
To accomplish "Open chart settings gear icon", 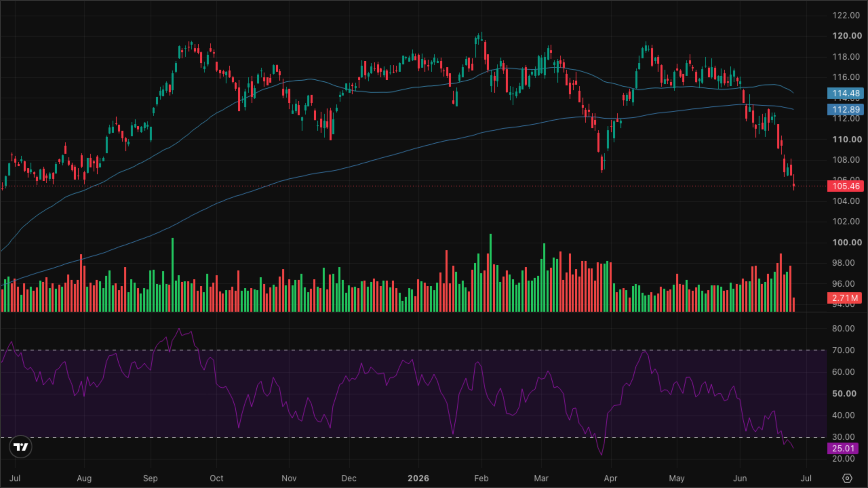I will [x=847, y=478].
